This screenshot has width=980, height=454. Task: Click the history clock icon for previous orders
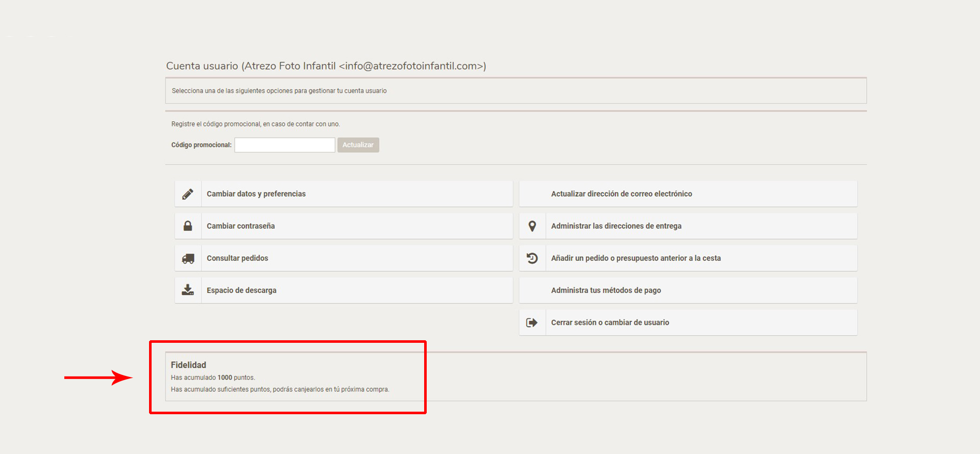[x=532, y=258]
